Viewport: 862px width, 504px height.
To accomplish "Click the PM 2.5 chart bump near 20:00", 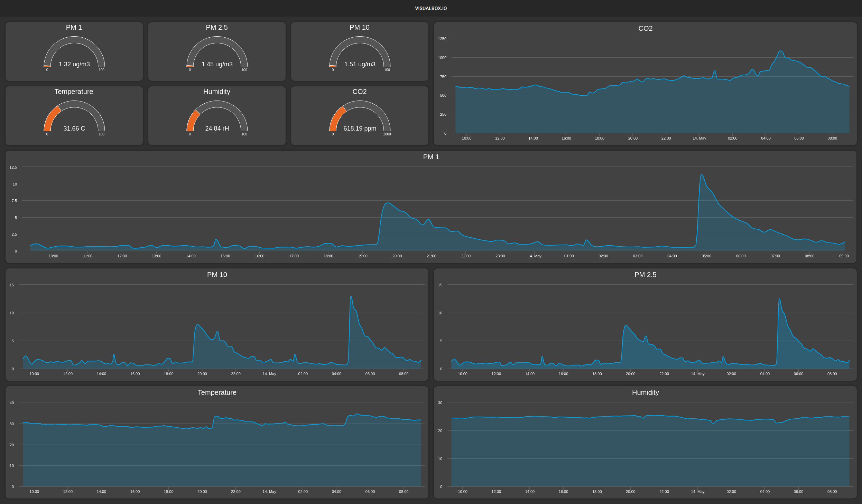I will pos(626,326).
